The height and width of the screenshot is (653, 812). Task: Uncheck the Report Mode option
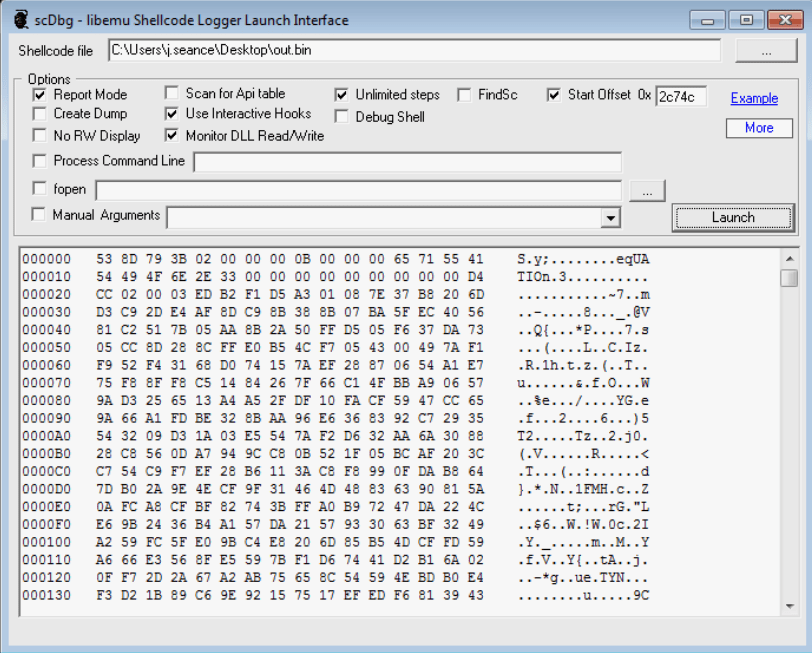point(40,94)
